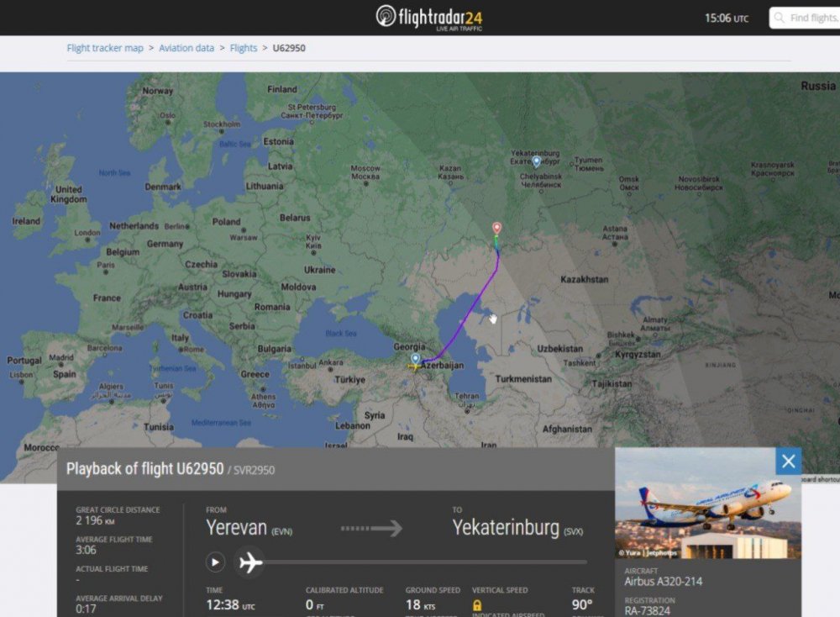Click the Flightradar24 logo
Viewport: 840px width, 617px height.
429,18
